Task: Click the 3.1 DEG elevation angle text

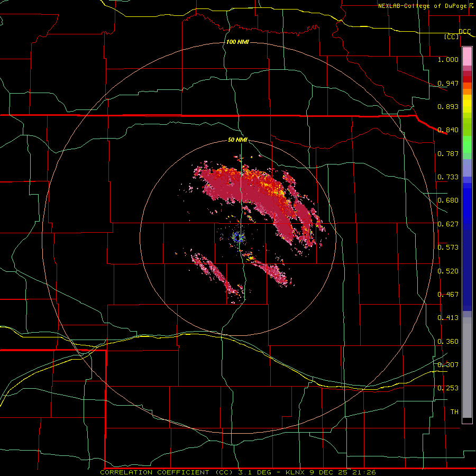Action: coord(255,472)
